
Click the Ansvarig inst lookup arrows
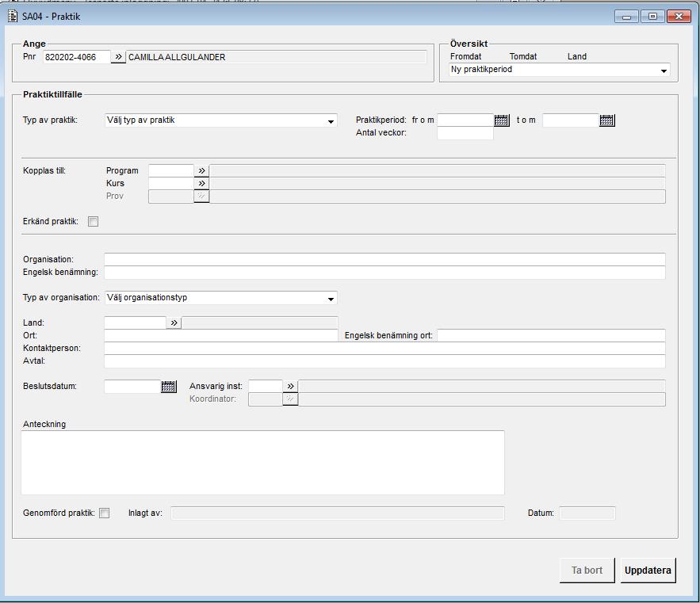(291, 386)
